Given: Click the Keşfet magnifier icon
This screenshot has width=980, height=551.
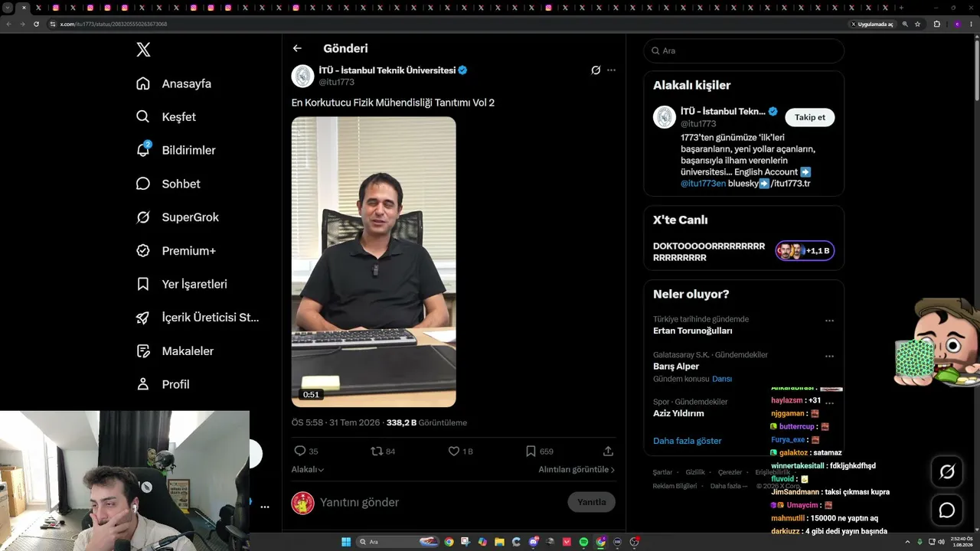Looking at the screenshot, I should point(143,117).
